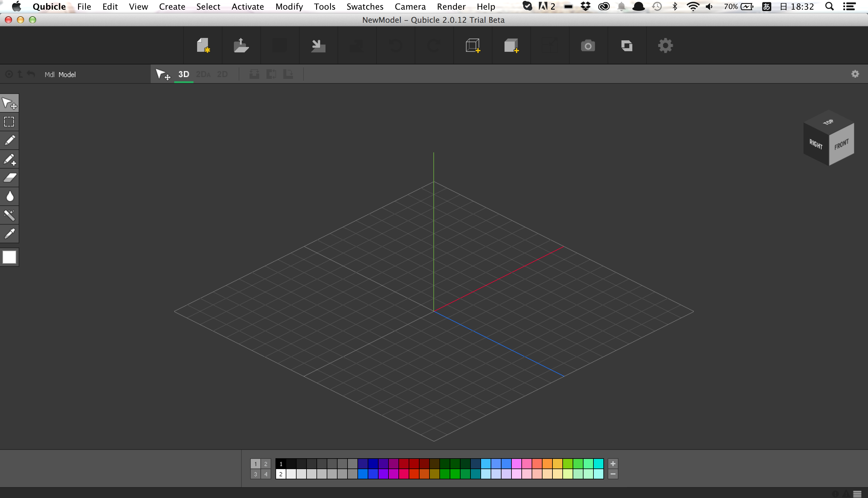Image resolution: width=868 pixels, height=498 pixels.
Task: Open the Swatches menu
Action: point(365,7)
